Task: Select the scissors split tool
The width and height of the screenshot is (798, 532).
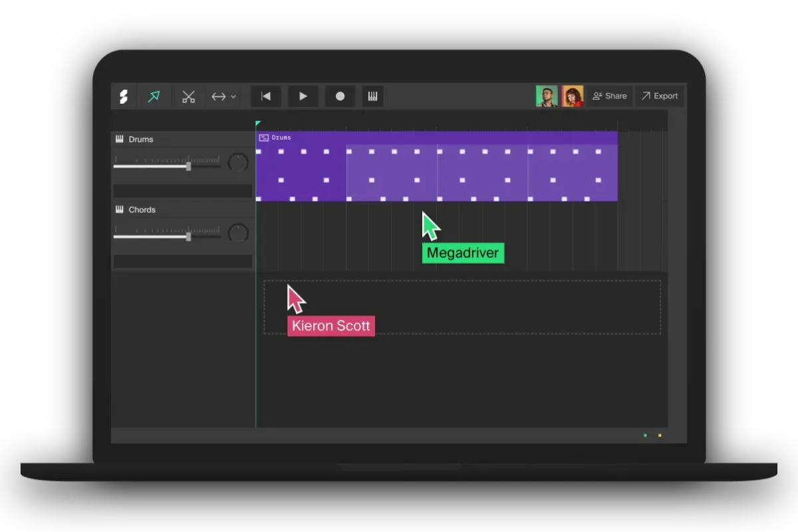Action: coord(188,96)
